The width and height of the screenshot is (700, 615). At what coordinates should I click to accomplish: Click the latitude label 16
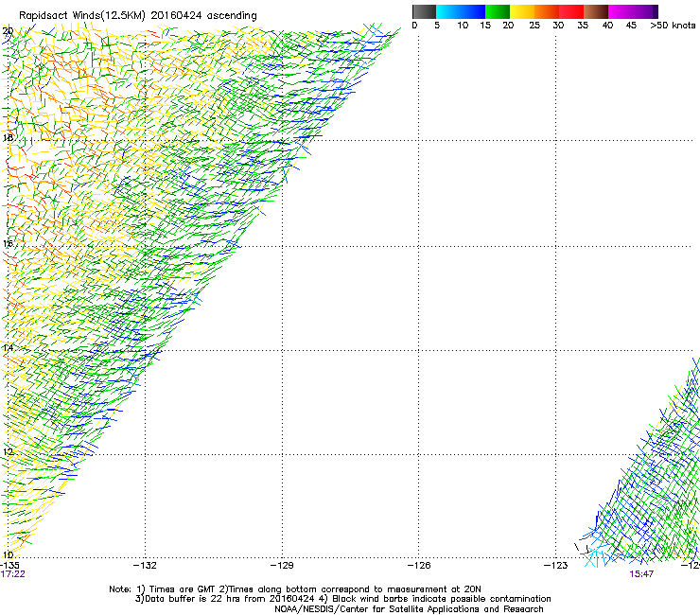point(8,243)
